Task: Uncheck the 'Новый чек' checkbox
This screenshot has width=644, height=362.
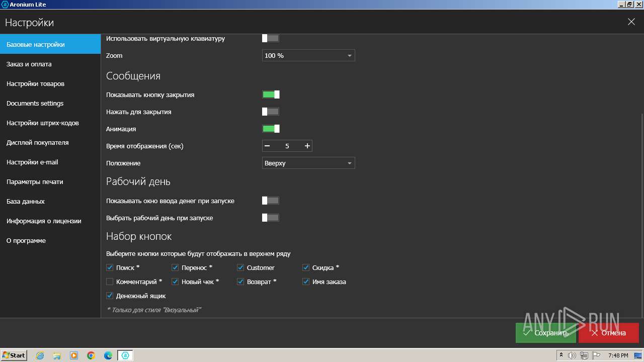Action: pyautogui.click(x=175, y=282)
